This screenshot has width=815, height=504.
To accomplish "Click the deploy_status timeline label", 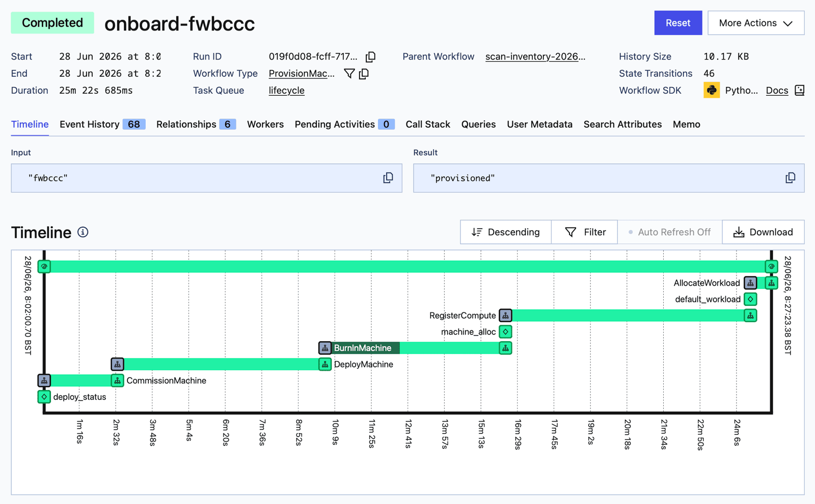I will [x=79, y=397].
